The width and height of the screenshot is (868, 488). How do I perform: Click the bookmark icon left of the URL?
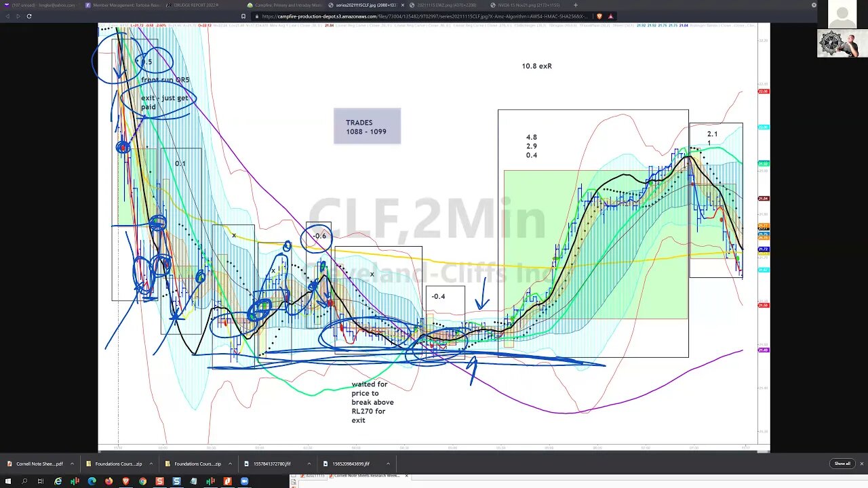[x=243, y=16]
